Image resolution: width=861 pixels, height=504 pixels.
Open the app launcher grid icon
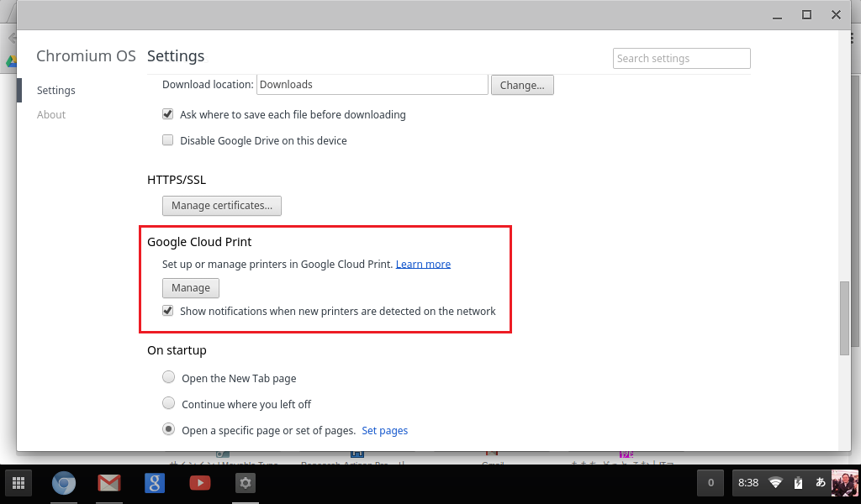pyautogui.click(x=18, y=483)
